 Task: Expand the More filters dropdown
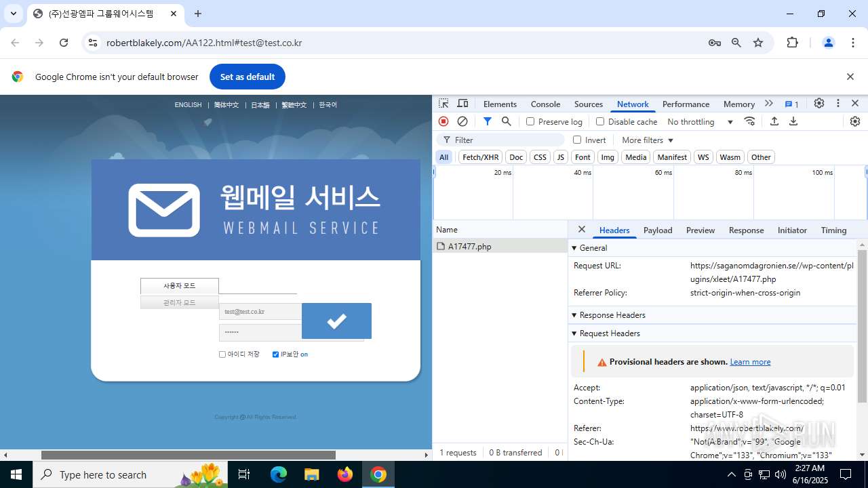[x=648, y=140]
